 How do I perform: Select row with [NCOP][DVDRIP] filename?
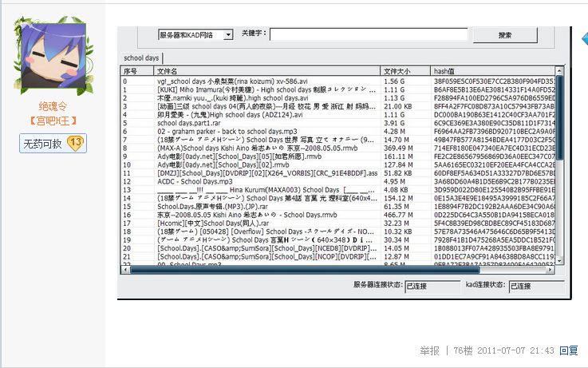[x=337, y=256]
